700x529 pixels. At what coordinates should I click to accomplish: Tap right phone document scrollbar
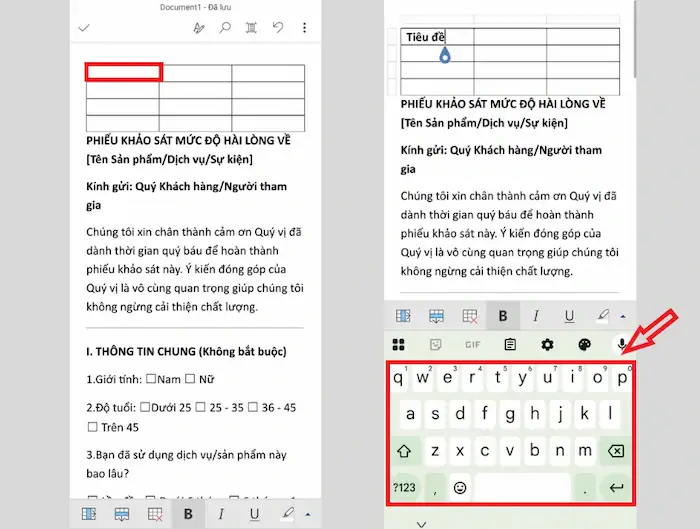634,38
